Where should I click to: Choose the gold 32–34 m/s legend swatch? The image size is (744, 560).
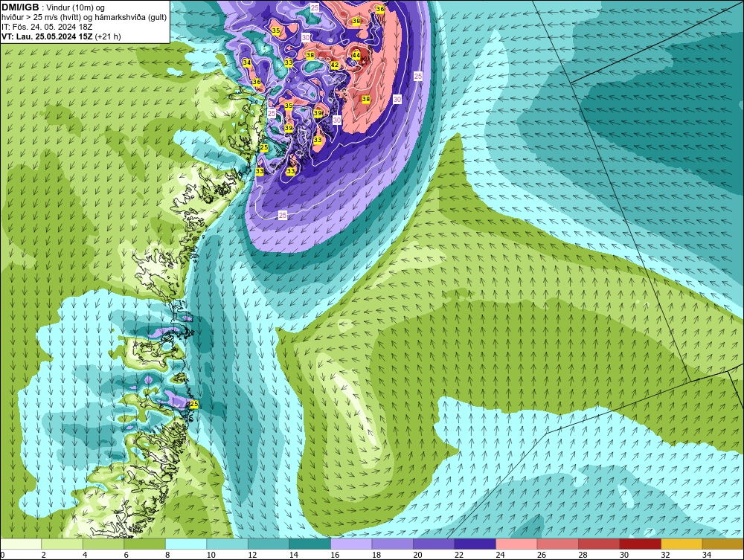(682, 544)
